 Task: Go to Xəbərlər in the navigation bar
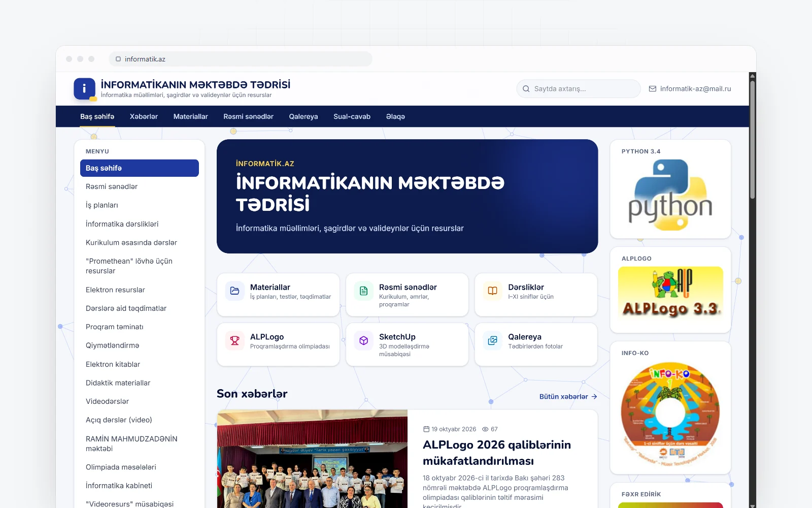click(144, 117)
